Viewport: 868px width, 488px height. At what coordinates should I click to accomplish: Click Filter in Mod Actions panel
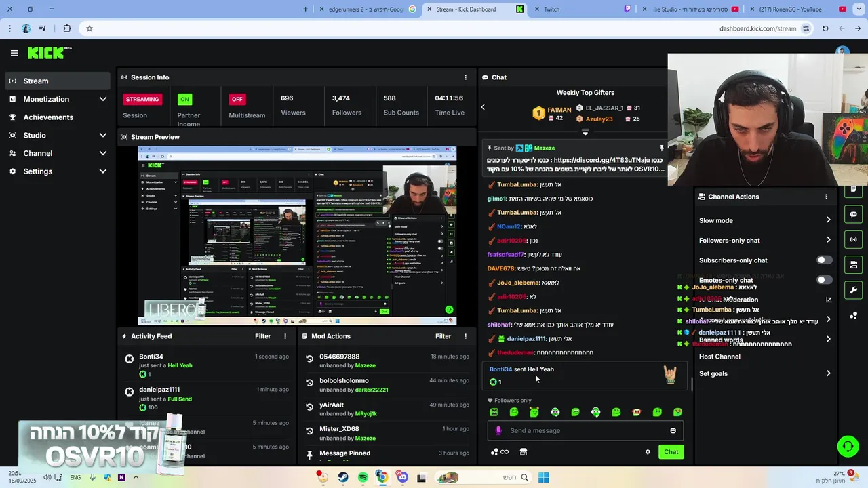click(443, 336)
